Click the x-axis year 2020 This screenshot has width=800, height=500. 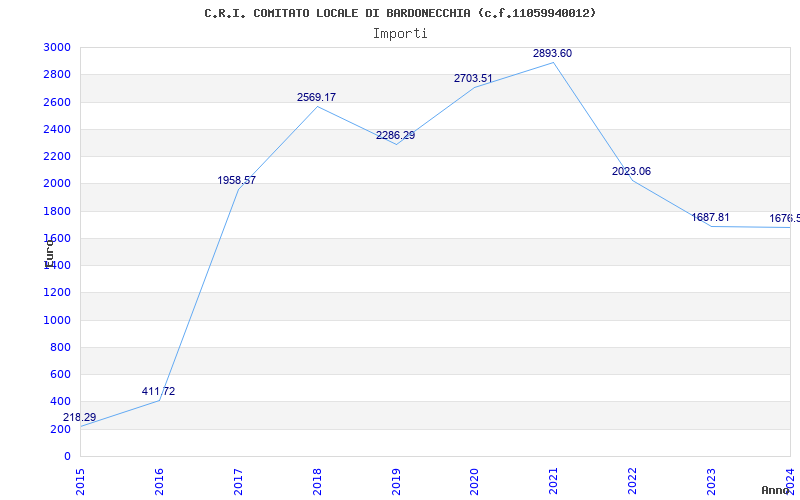[x=474, y=482]
